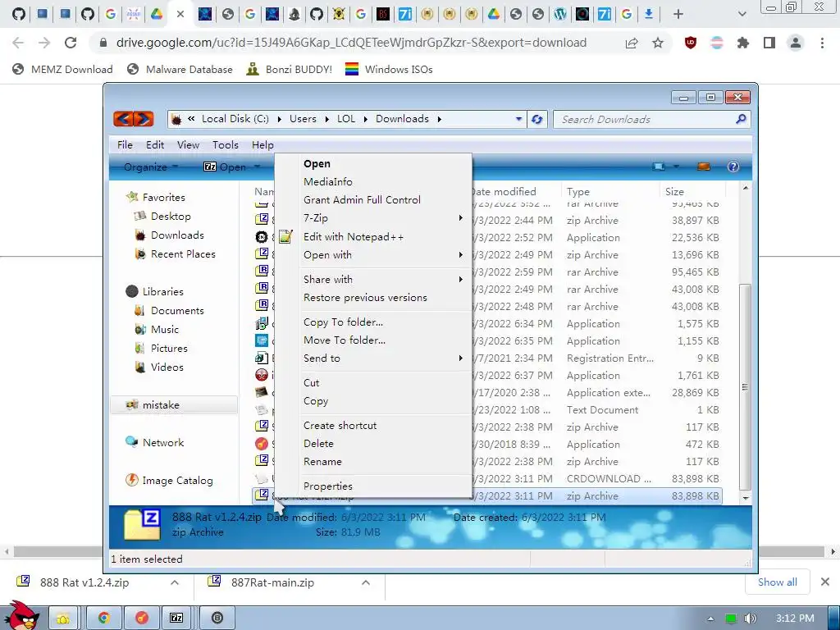Click Chrome browser back button
Screen dimensions: 840x630
click(18, 43)
